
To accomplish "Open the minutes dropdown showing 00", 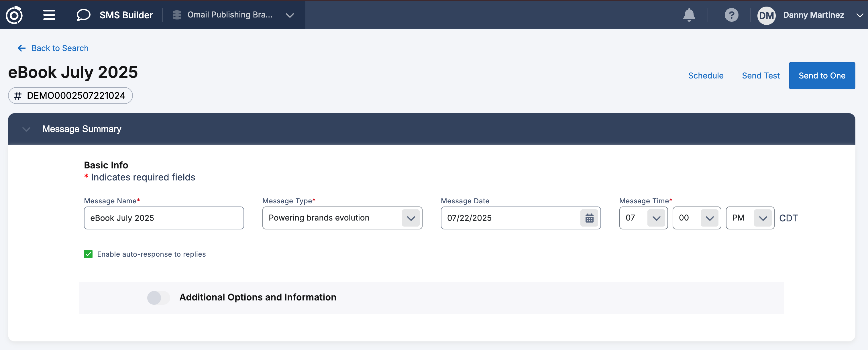I will click(709, 218).
